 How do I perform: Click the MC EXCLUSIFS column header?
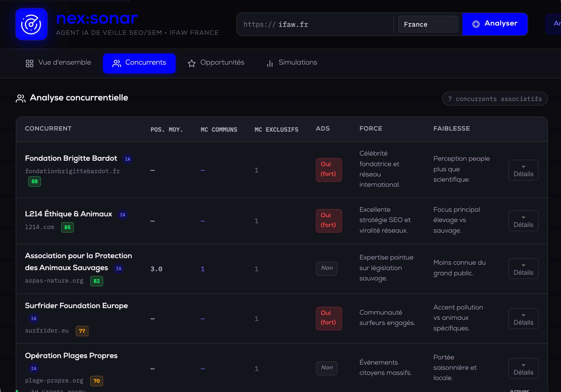(276, 130)
